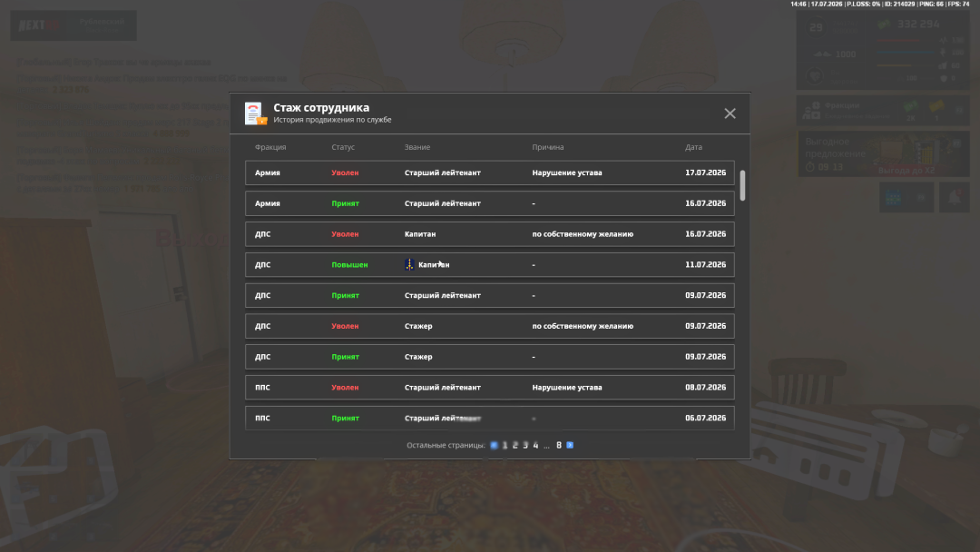Click the rank badge icon beside Капитан

click(409, 264)
